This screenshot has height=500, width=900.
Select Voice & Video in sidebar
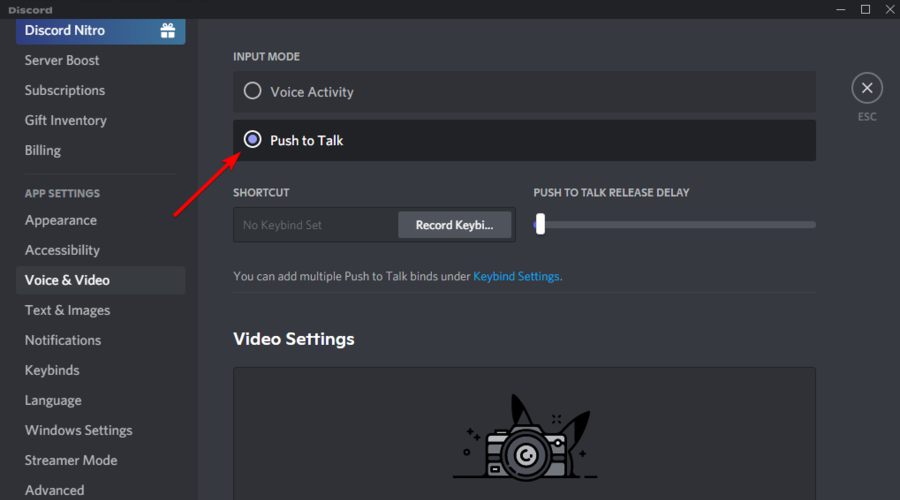pos(100,280)
